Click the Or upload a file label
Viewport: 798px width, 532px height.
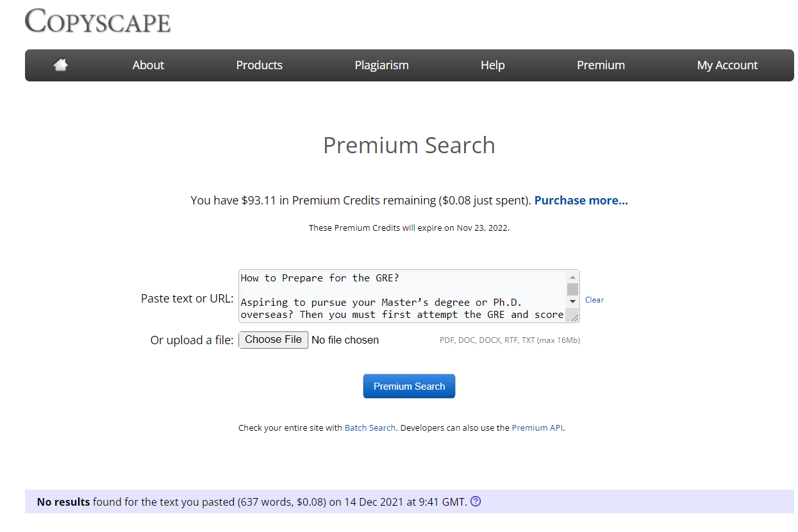(192, 340)
